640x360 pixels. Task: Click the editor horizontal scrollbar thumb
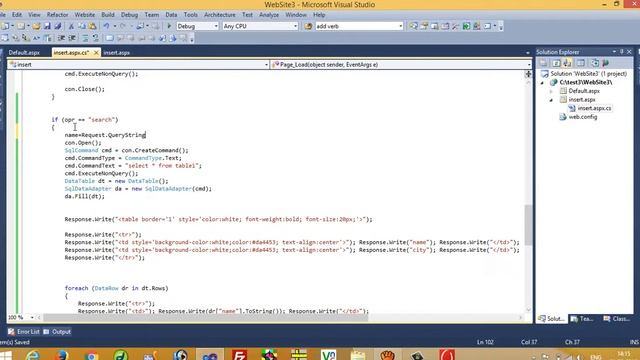click(x=206, y=317)
